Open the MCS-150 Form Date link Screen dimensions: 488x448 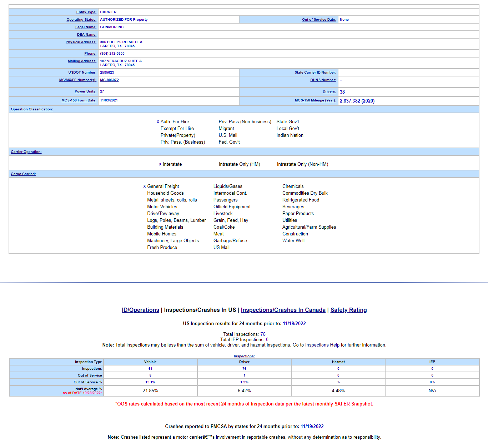point(79,100)
